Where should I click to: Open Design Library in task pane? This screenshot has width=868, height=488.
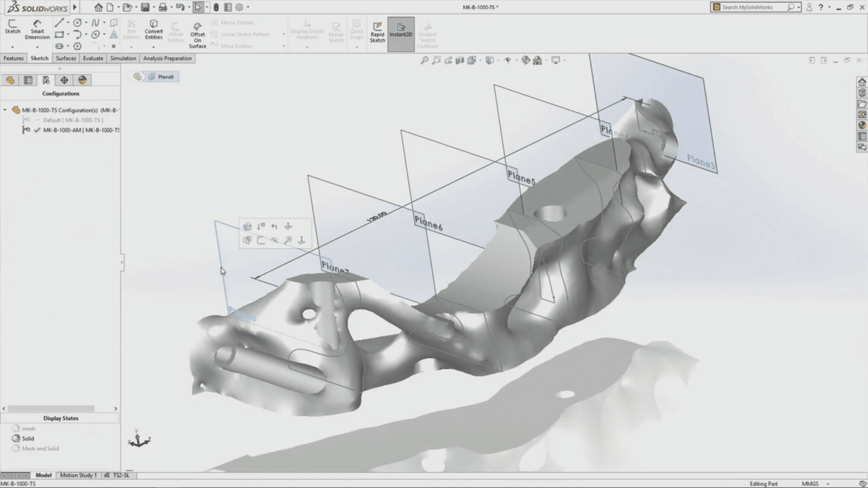(x=862, y=92)
